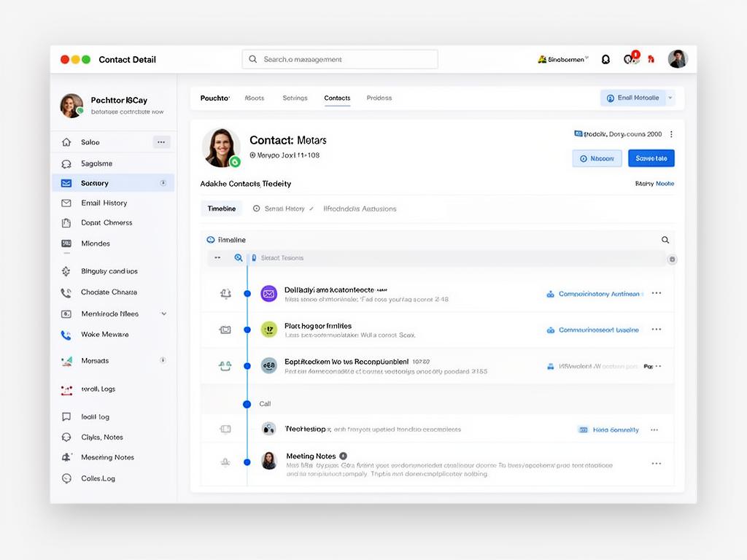Click the blue Sawe tale button
Screen dimensions: 747x560
(651, 158)
